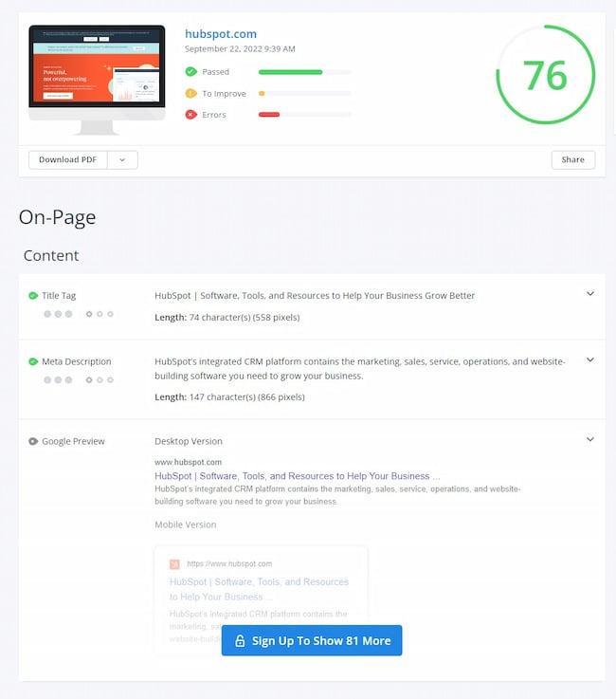The image size is (616, 699).
Task: Click the 76 score circle
Action: (545, 74)
